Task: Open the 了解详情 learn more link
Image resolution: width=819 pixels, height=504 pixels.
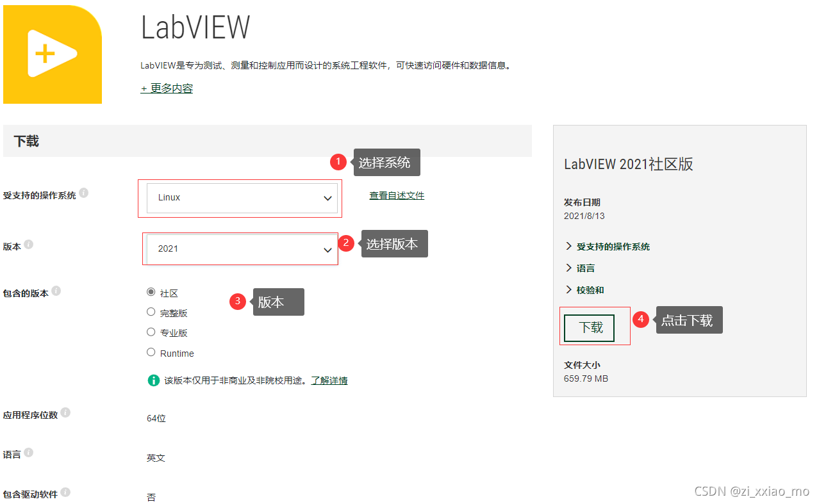Action: tap(329, 380)
